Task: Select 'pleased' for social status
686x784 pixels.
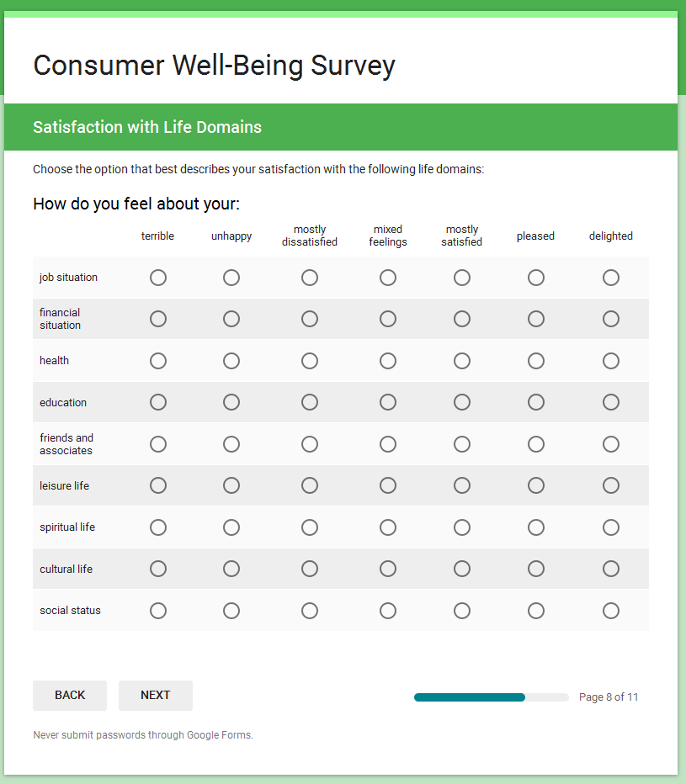Action: pos(536,611)
